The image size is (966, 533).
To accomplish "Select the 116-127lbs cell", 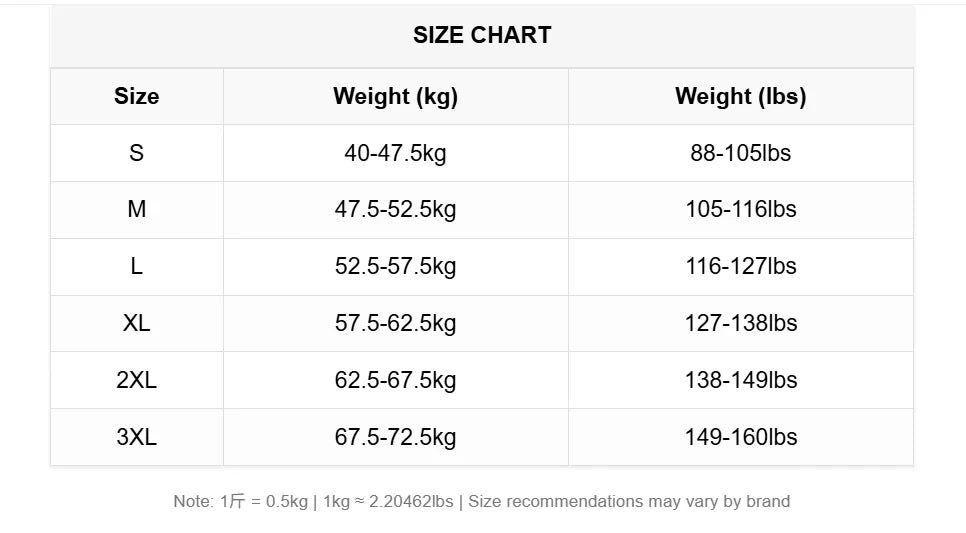I will pyautogui.click(x=740, y=267).
